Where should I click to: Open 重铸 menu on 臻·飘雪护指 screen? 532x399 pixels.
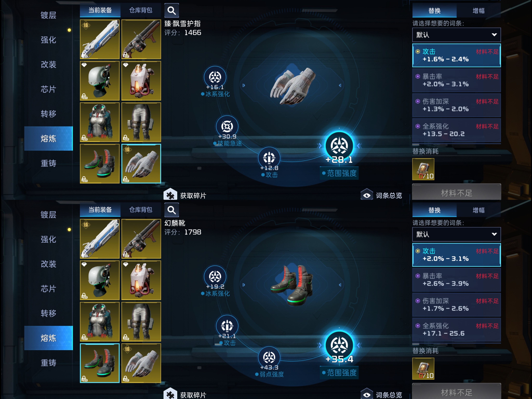(48, 163)
